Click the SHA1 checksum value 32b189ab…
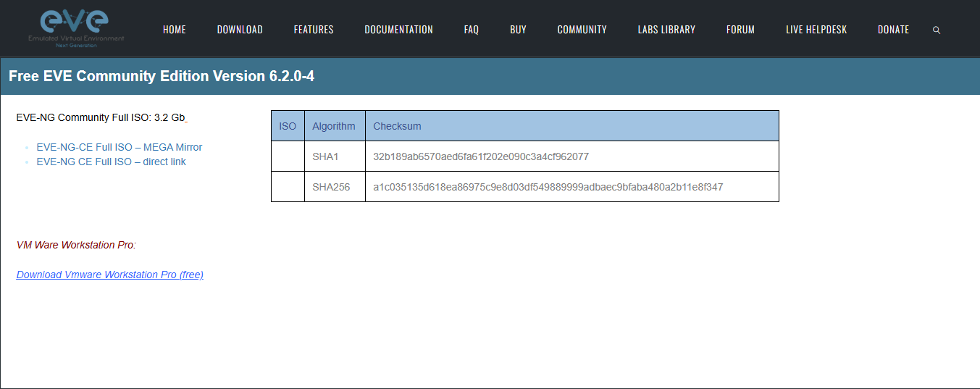Image resolution: width=980 pixels, height=389 pixels. point(481,156)
